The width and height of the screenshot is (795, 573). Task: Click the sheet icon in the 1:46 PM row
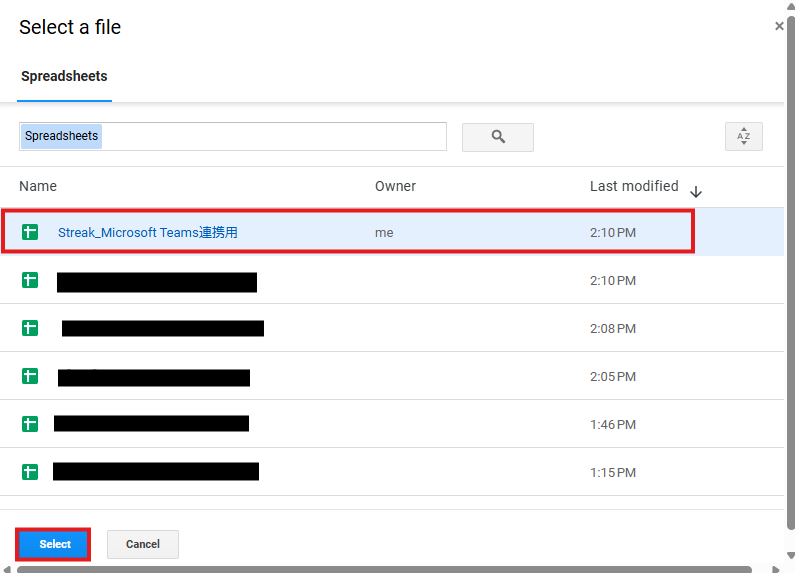pyautogui.click(x=30, y=424)
